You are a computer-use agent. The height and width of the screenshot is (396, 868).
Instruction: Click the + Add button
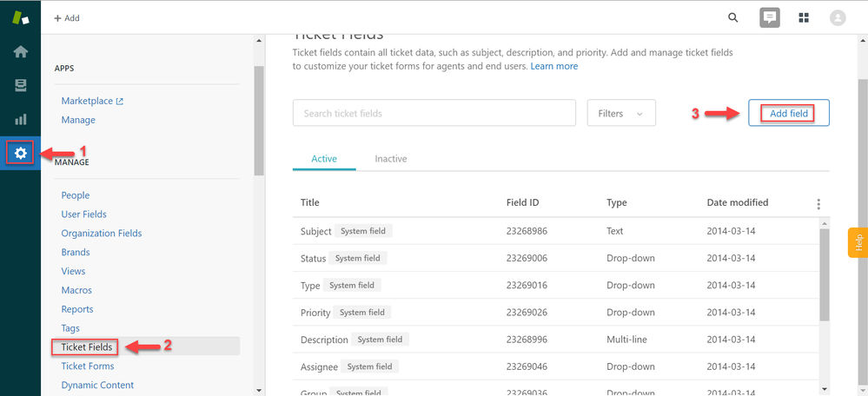coord(67,18)
